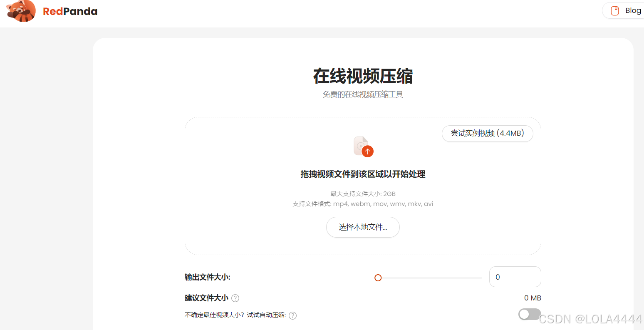Click the upload file icon

(363, 146)
